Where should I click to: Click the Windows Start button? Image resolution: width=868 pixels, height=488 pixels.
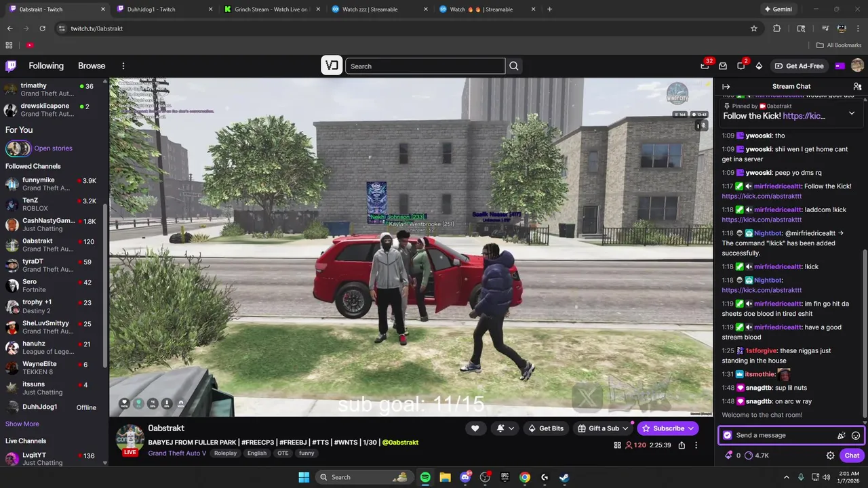tap(304, 477)
